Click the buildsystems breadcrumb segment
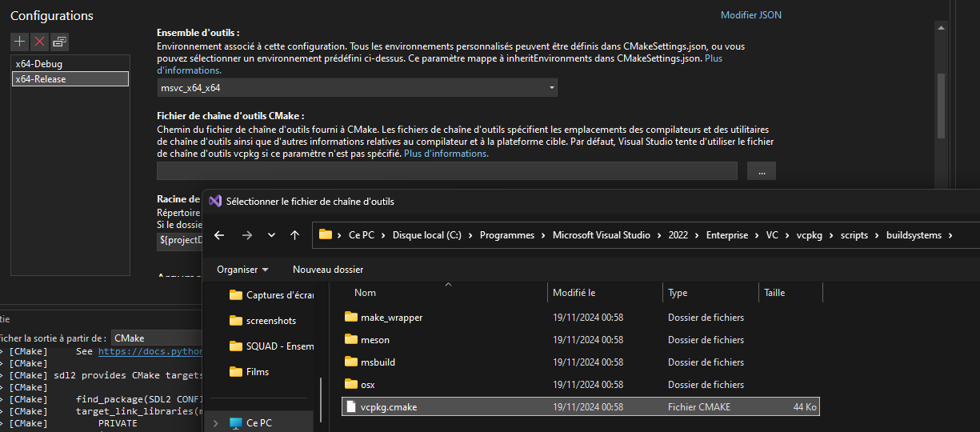980x432 pixels. tap(914, 235)
